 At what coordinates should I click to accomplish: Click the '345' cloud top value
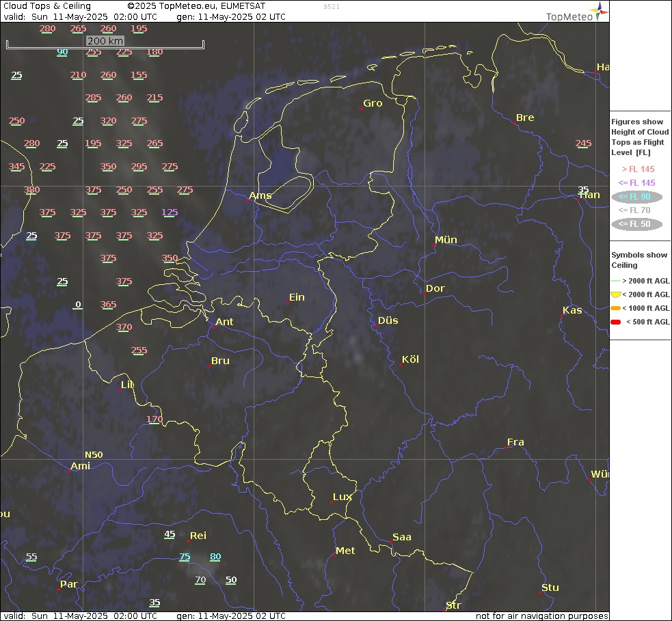tap(16, 167)
